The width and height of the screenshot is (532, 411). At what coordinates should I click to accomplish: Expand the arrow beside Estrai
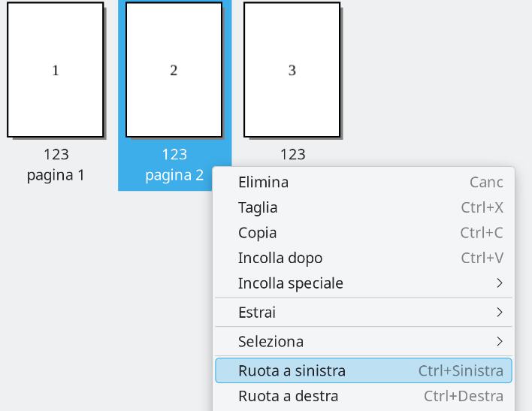(500, 312)
